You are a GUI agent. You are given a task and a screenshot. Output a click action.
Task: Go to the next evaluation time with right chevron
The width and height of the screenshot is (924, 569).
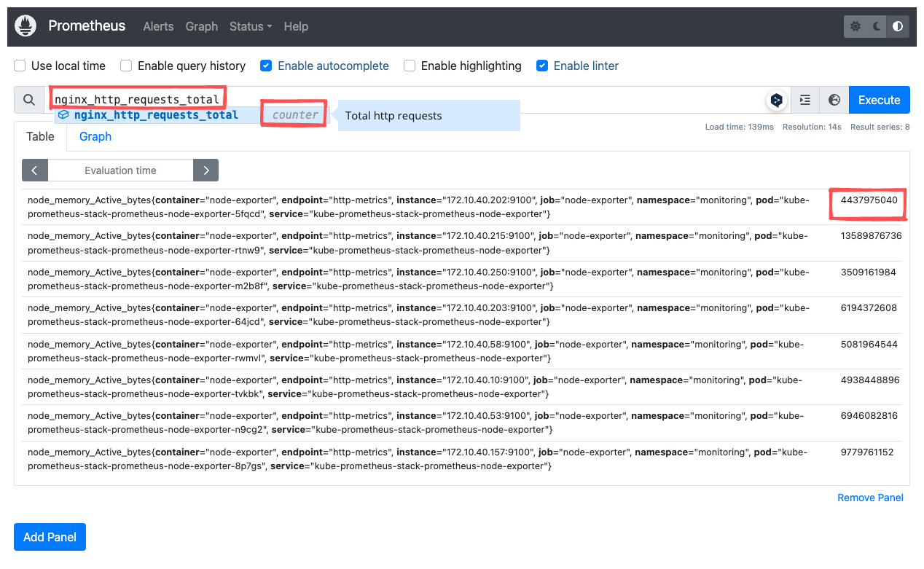click(x=206, y=170)
